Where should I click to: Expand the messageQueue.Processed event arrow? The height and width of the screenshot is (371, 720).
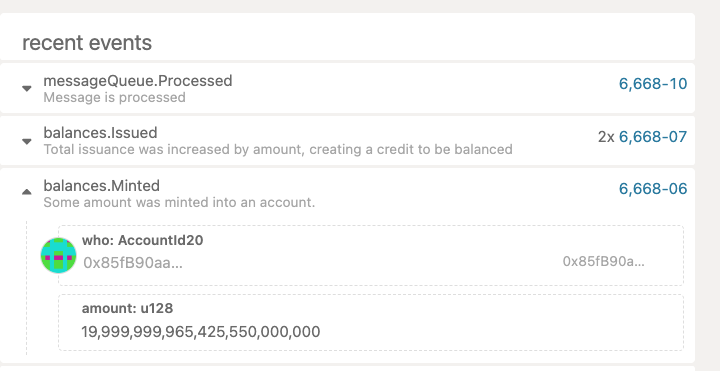27,88
